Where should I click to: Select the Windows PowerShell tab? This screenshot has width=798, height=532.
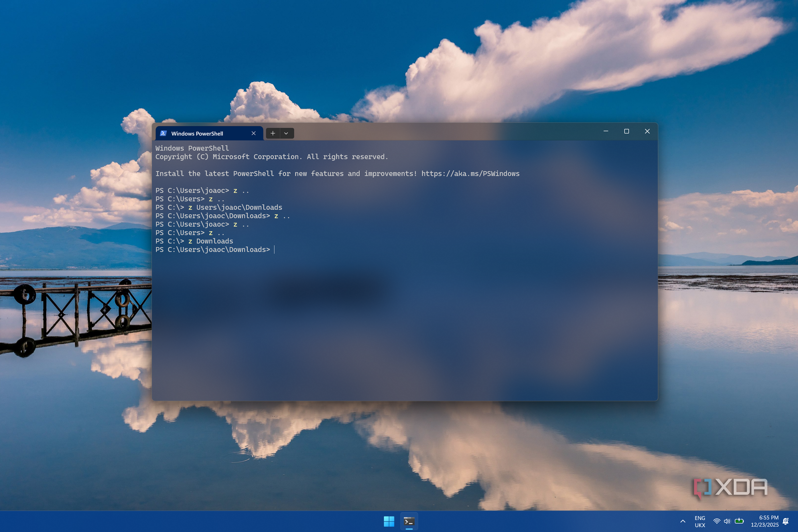[209, 133]
